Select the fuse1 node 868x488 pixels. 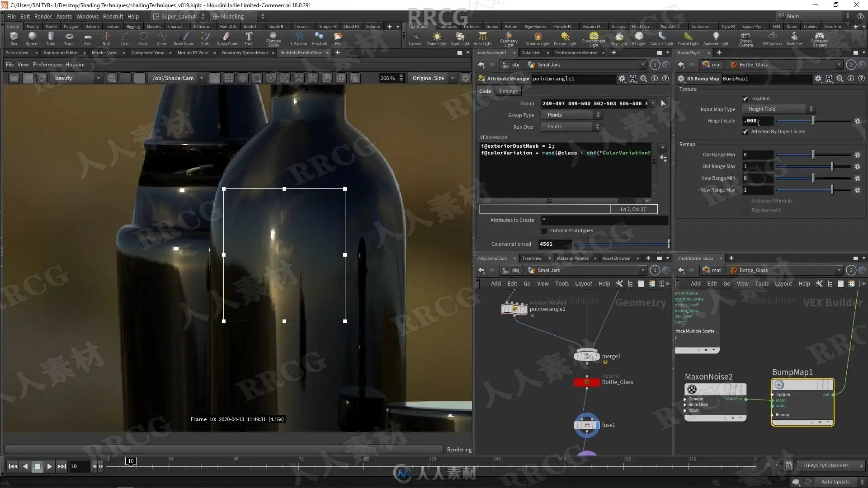(587, 425)
